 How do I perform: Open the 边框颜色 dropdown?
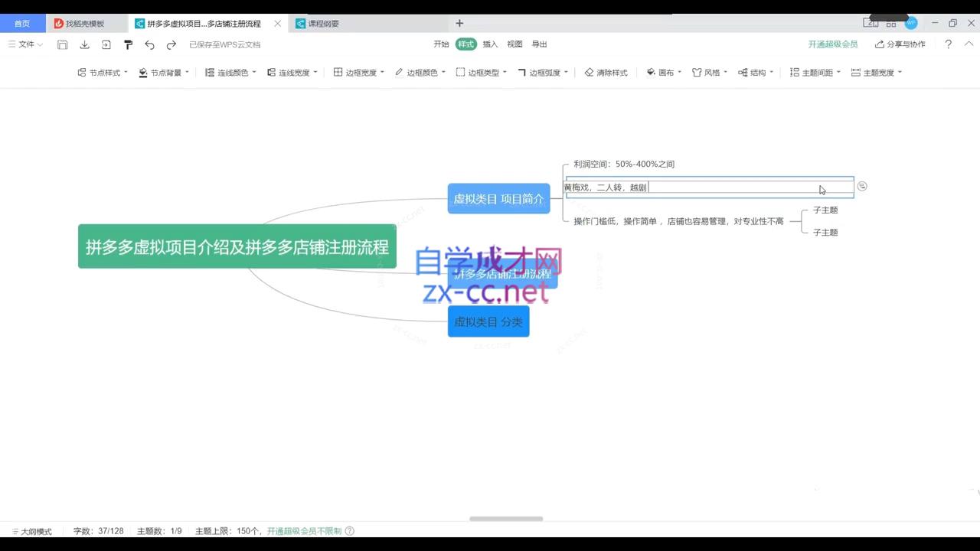pyautogui.click(x=420, y=73)
